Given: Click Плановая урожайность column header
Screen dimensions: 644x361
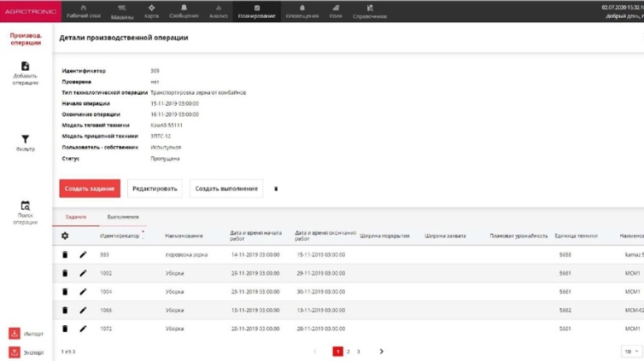Looking at the screenshot, I should click(518, 236).
